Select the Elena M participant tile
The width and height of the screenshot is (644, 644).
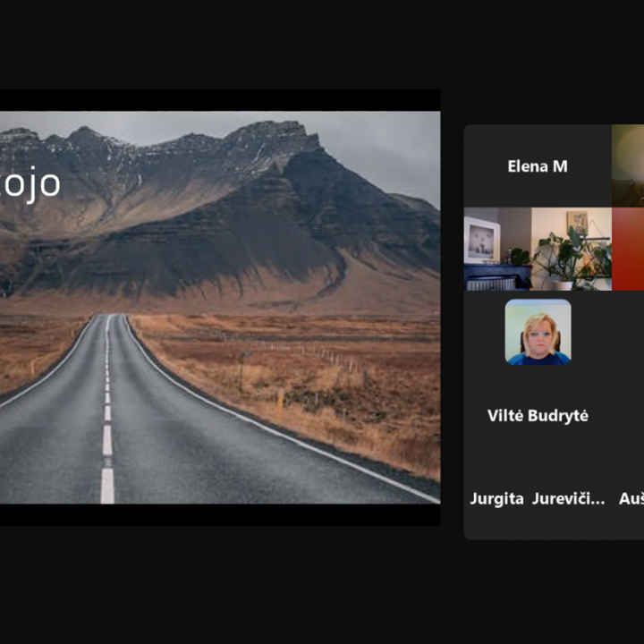point(537,166)
